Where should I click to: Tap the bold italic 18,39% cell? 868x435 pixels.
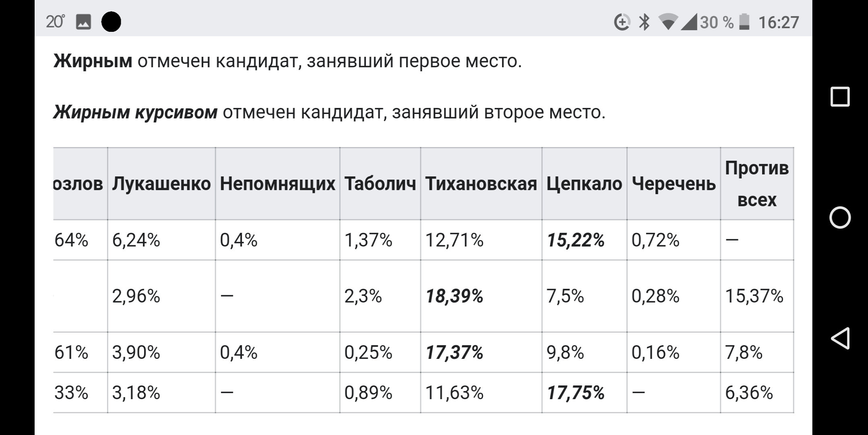[455, 296]
